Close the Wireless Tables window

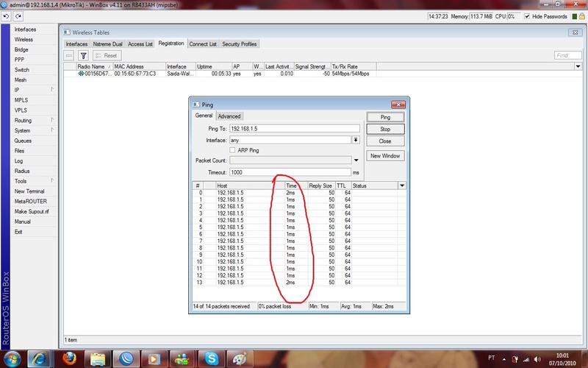coord(575,32)
